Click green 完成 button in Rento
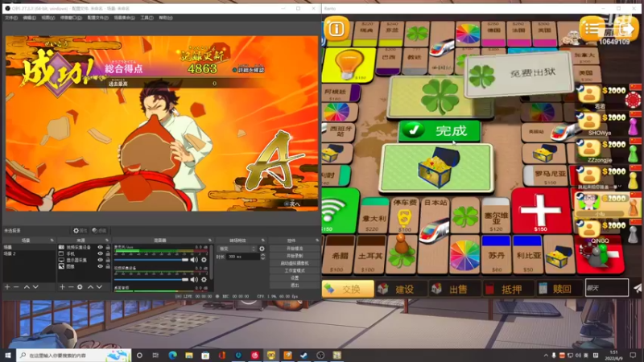The width and height of the screenshot is (644, 362). point(439,130)
